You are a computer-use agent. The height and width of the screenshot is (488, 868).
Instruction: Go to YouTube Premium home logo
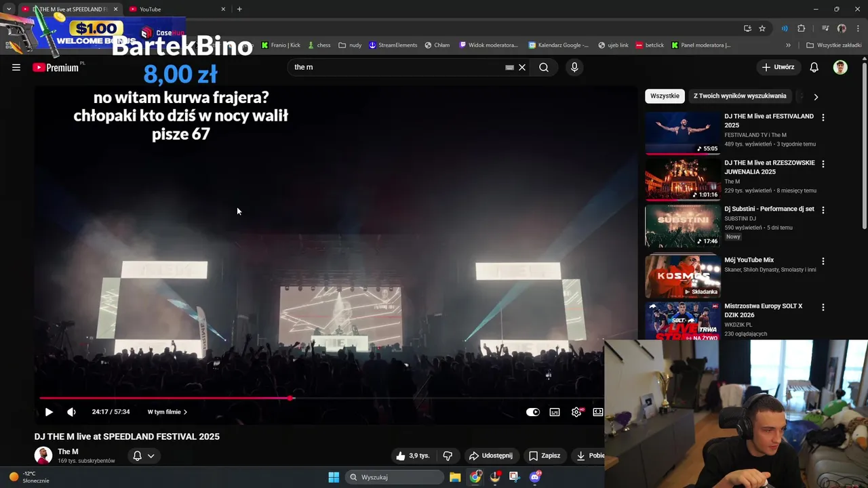click(x=57, y=67)
